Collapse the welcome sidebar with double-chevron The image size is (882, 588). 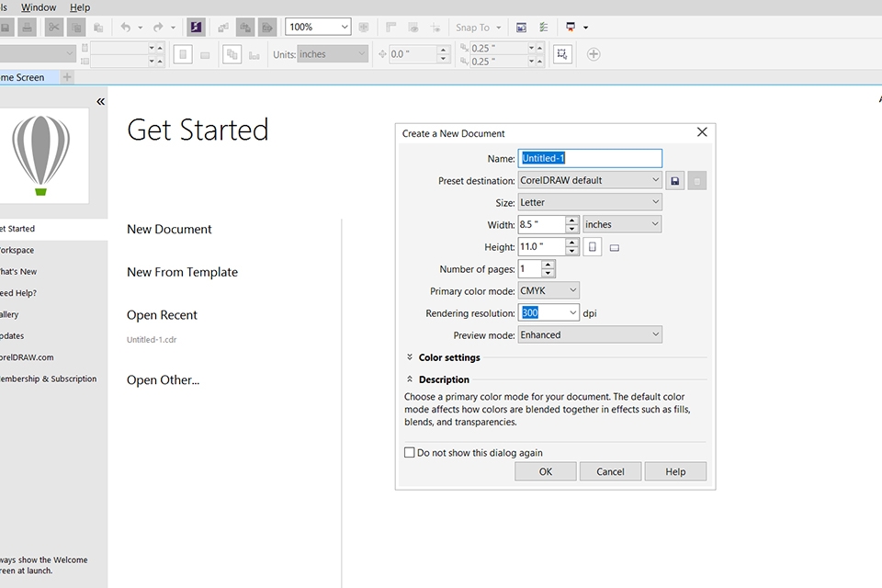(100, 101)
